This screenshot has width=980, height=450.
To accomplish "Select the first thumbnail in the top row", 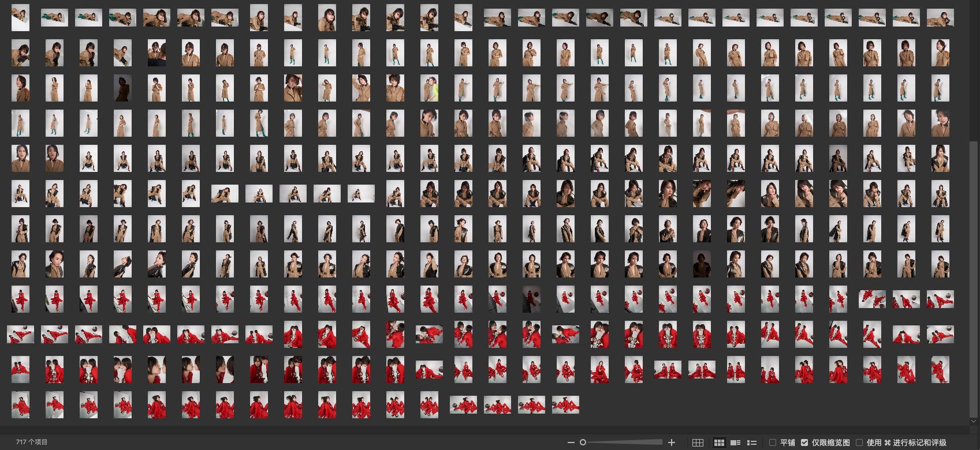I will 20,18.
